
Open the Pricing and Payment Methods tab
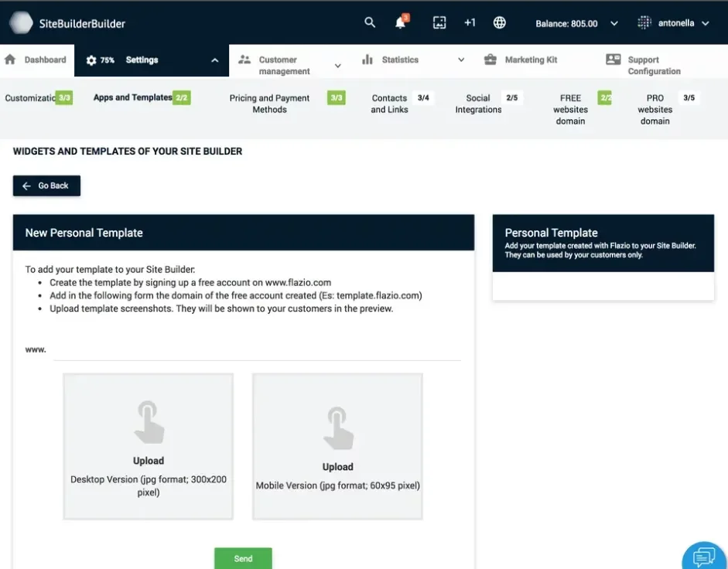269,103
